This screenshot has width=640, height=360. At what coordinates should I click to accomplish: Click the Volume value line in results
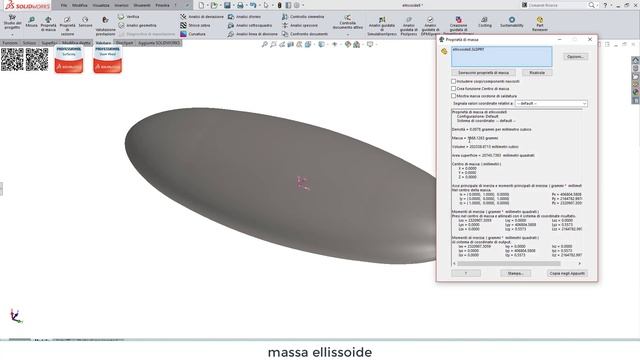pyautogui.click(x=485, y=147)
